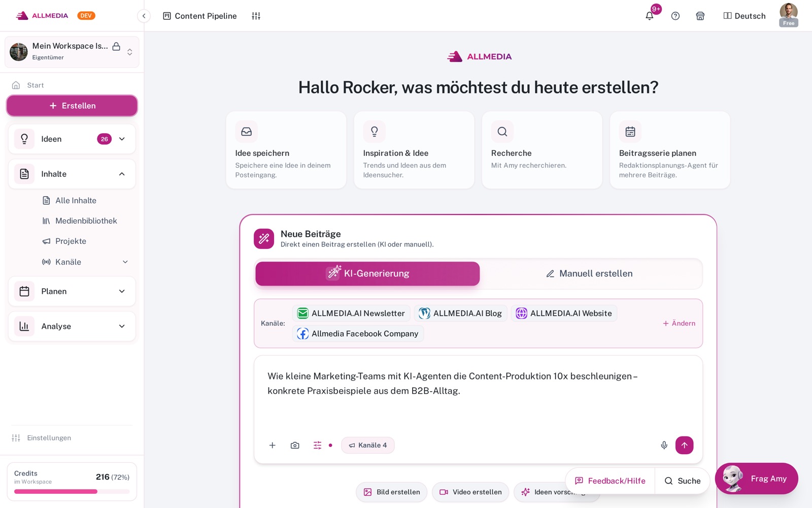Click the Recherche magnifier icon
The width and height of the screenshot is (812, 508).
pos(502,132)
